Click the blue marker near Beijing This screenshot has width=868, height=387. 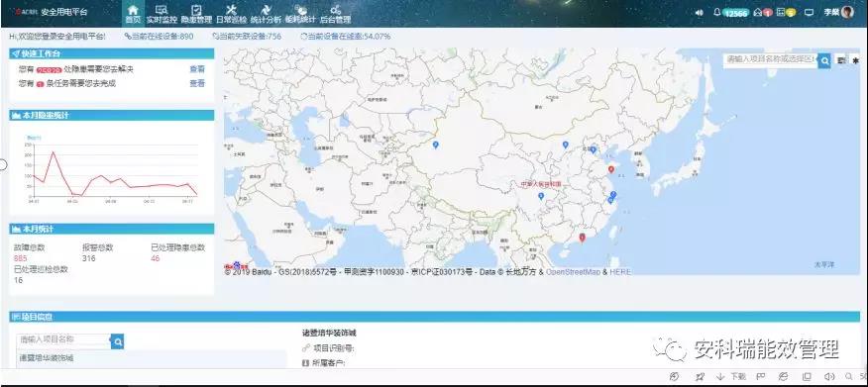(x=593, y=149)
